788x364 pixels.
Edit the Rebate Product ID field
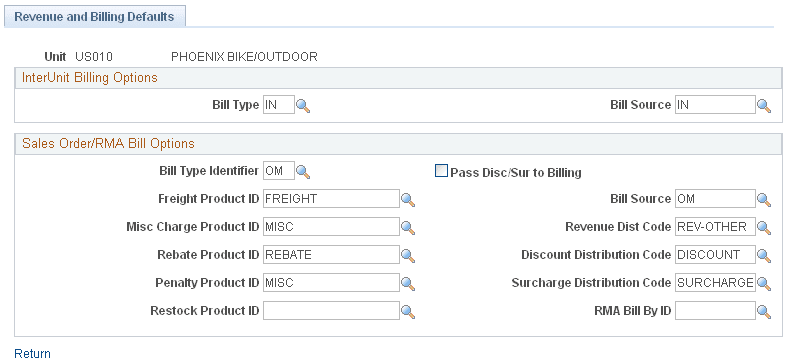pos(331,255)
